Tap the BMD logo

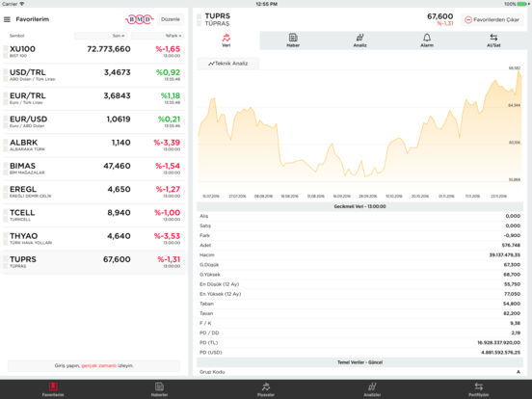(x=140, y=19)
